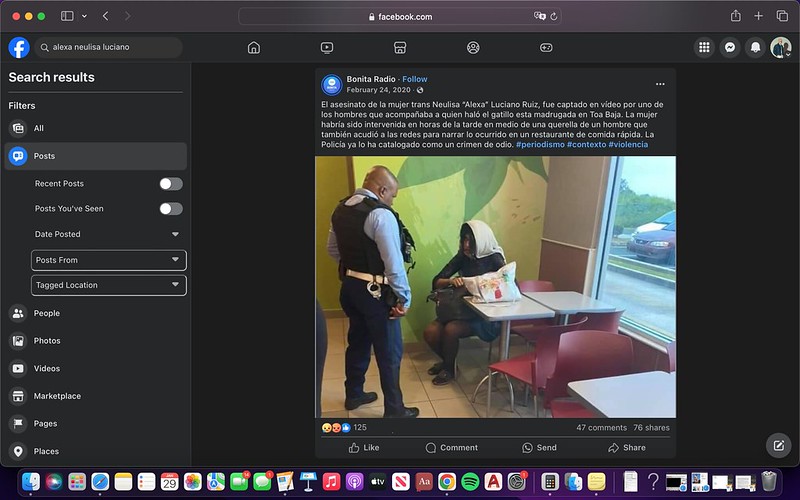The image size is (800, 500).
Task: Open the post photo of officer and woman
Action: tap(495, 287)
